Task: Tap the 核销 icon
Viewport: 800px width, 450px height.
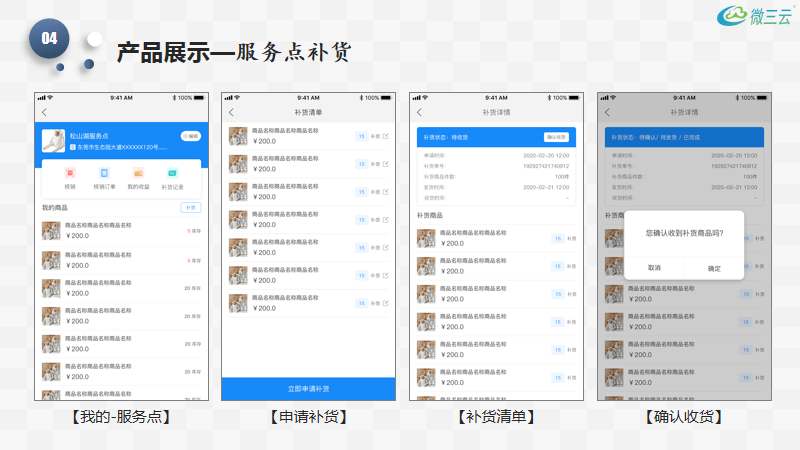Action: [x=70, y=173]
